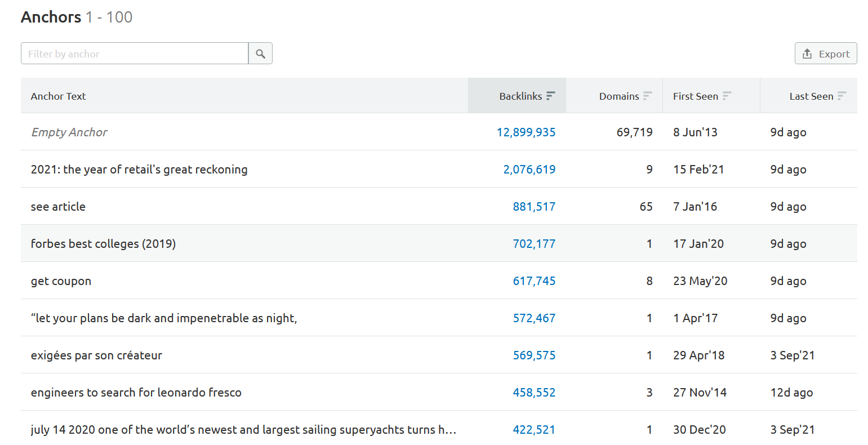Open the 569,575 backlinks link
This screenshot has height=445, width=868.
click(x=533, y=355)
